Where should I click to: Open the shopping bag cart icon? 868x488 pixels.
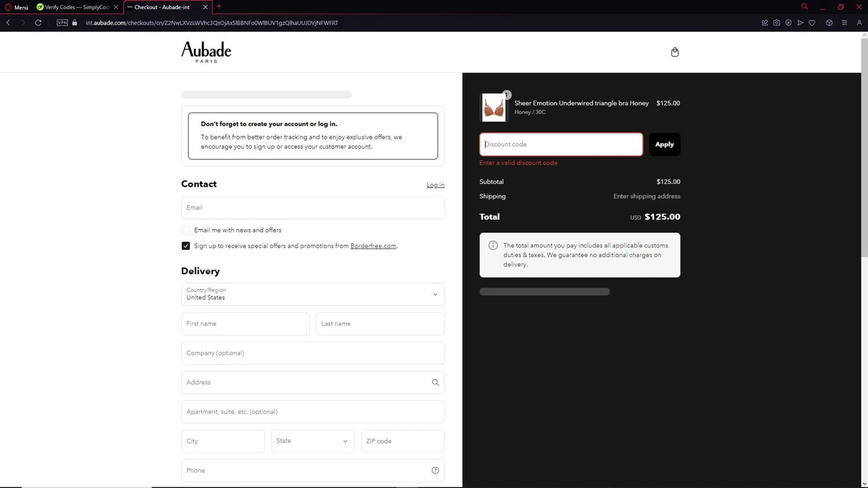pyautogui.click(x=675, y=52)
